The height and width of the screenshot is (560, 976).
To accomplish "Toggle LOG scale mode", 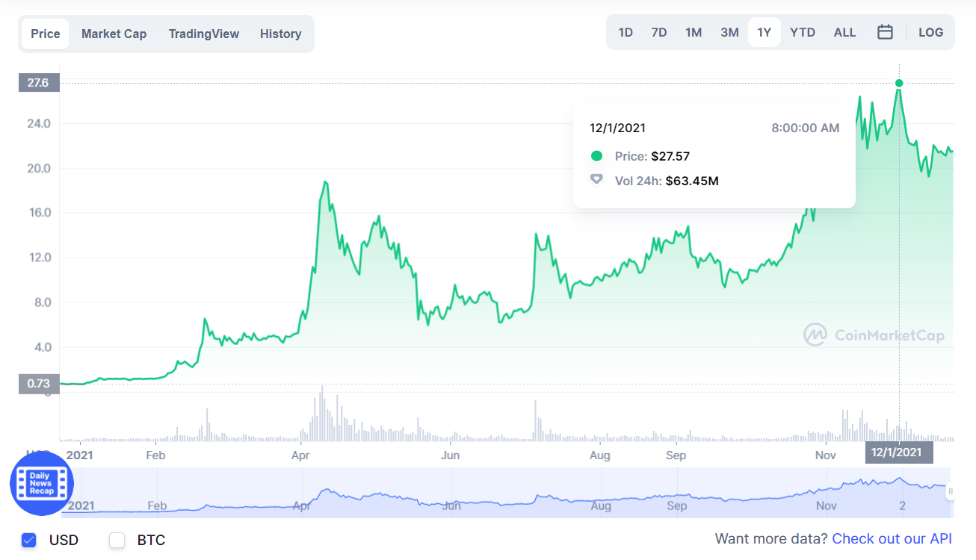I will [x=931, y=32].
